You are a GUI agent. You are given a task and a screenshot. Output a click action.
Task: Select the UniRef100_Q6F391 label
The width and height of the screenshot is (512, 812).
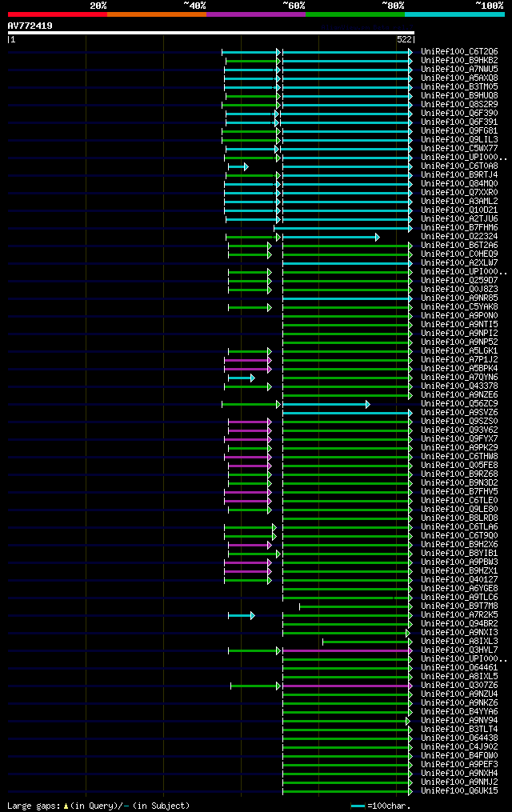pos(459,122)
